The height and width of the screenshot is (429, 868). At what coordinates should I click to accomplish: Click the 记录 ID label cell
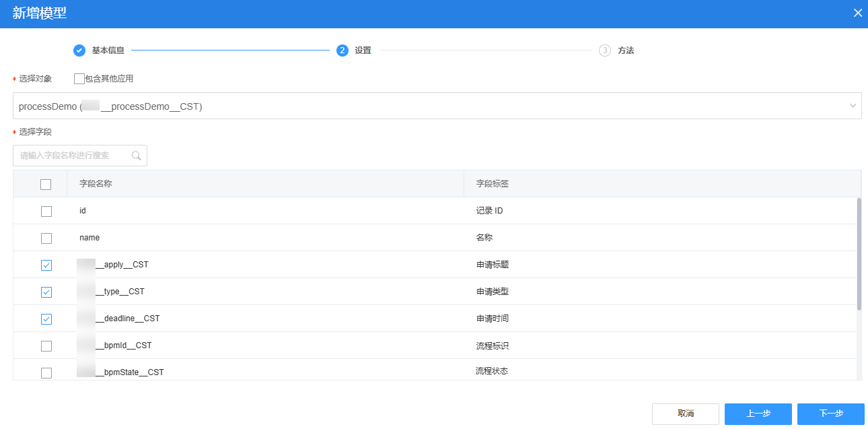pos(490,211)
